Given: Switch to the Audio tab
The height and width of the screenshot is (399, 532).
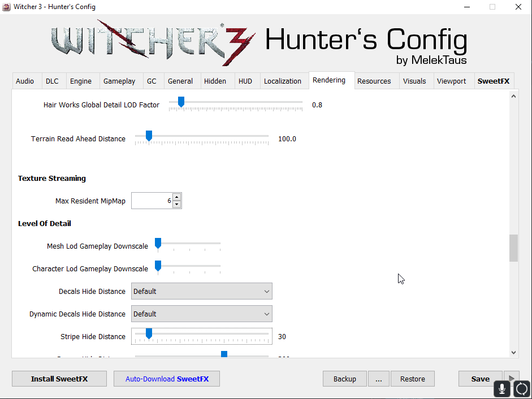Looking at the screenshot, I should point(25,81).
